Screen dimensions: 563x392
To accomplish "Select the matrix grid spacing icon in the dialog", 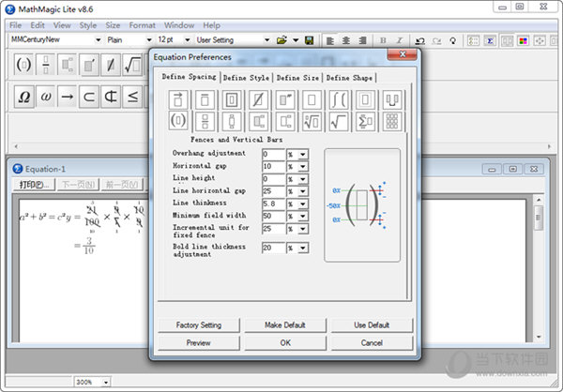I will click(392, 122).
